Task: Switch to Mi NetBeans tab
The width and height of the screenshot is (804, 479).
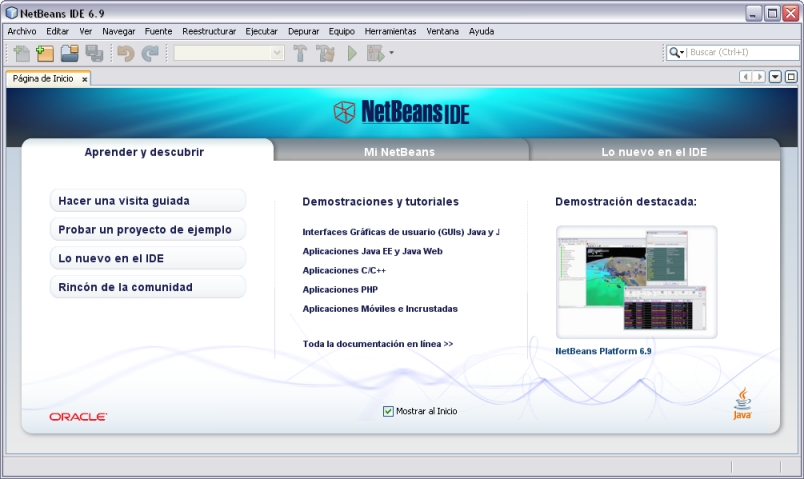Action: pyautogui.click(x=399, y=152)
